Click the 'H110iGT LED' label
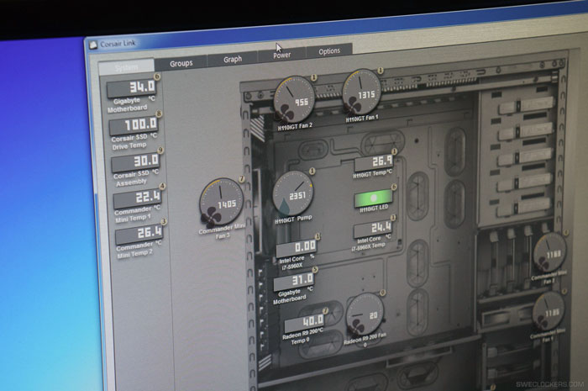This screenshot has width=588, height=391. (374, 209)
